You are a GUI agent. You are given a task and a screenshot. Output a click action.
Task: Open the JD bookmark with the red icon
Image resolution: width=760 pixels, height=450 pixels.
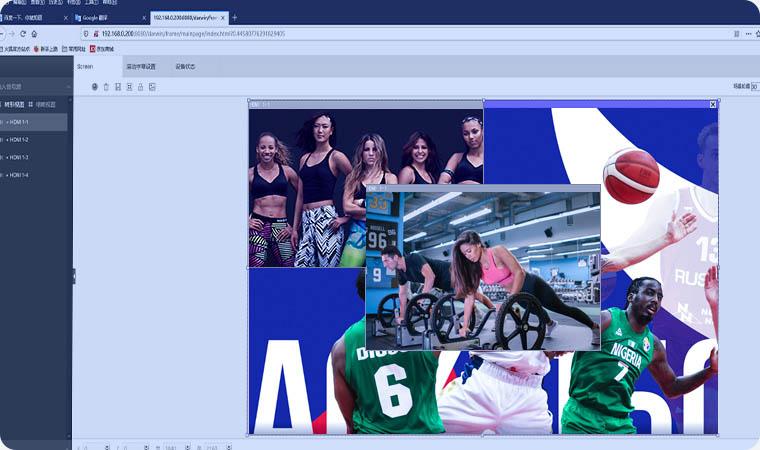click(101, 49)
